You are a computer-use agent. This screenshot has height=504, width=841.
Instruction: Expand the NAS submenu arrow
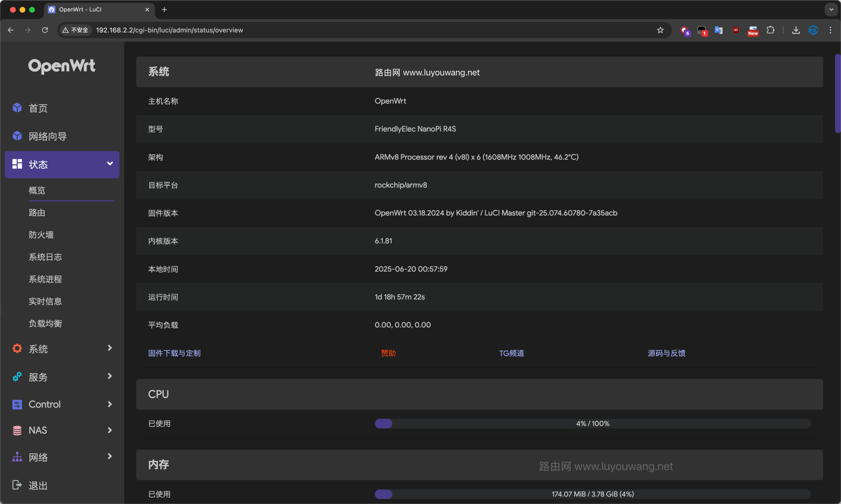[110, 430]
